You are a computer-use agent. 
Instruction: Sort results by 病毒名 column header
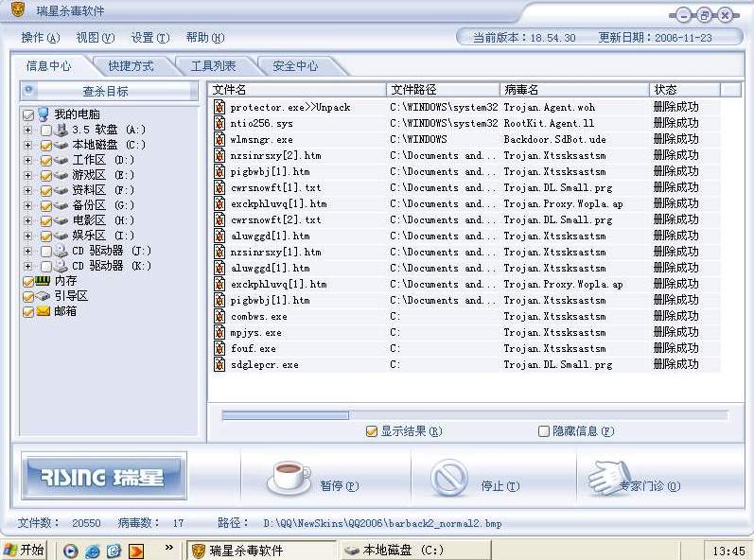click(x=574, y=90)
